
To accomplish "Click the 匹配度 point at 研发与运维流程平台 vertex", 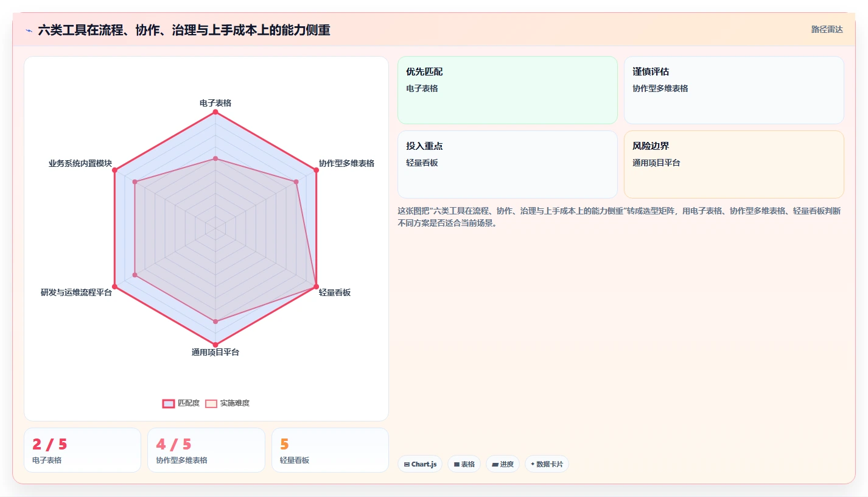I will click(114, 287).
